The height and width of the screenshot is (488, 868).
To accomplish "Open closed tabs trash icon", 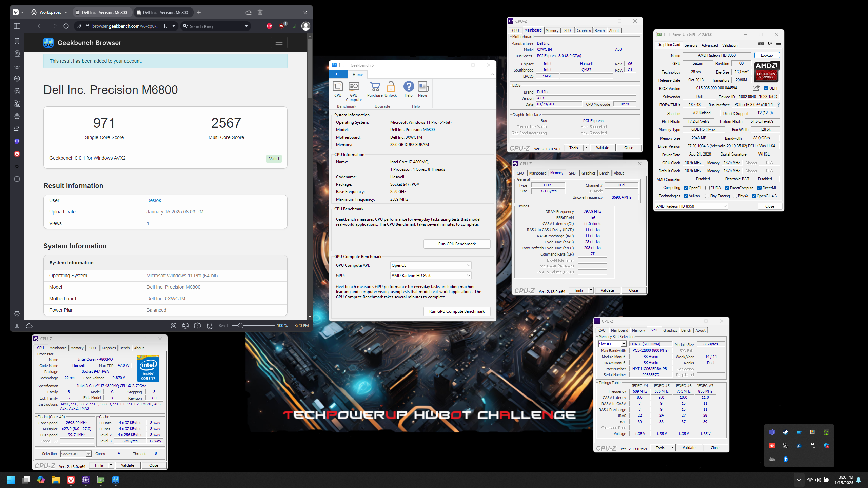I will [260, 12].
